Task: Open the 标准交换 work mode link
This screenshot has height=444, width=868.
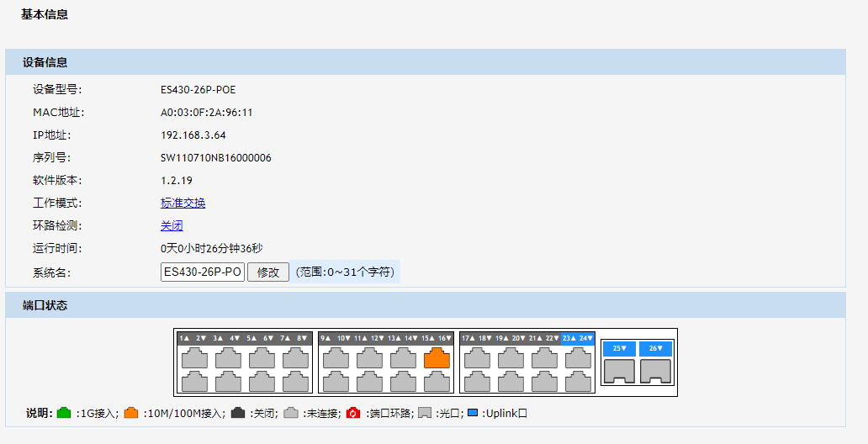Action: [x=183, y=203]
